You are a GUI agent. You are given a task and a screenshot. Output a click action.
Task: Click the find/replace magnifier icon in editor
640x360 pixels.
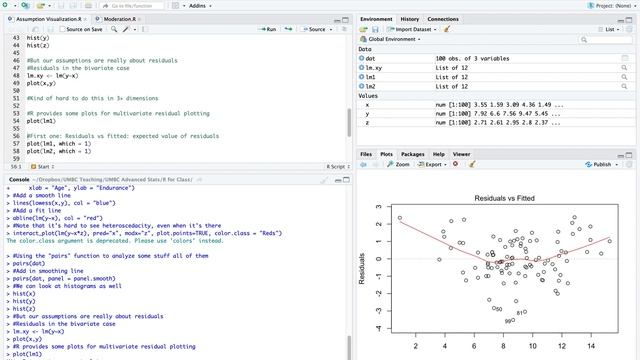114,29
